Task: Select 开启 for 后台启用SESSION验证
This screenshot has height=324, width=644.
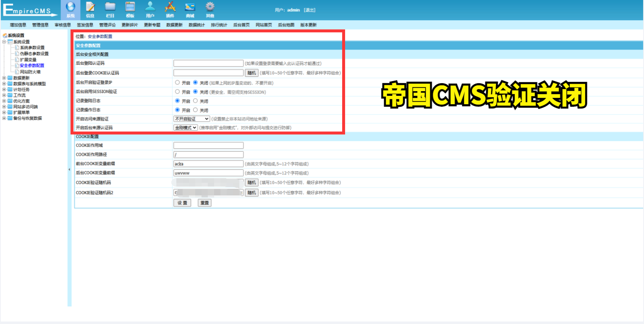Action: (178, 92)
